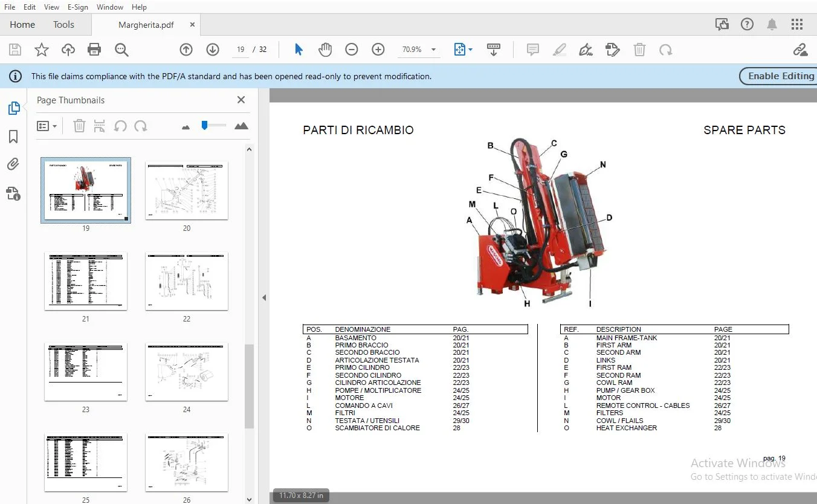
Task: Open the File menu
Action: (x=10, y=7)
